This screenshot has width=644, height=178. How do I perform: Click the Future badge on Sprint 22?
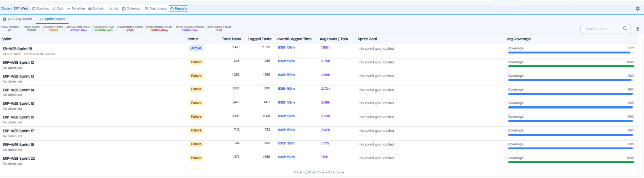coord(196,158)
